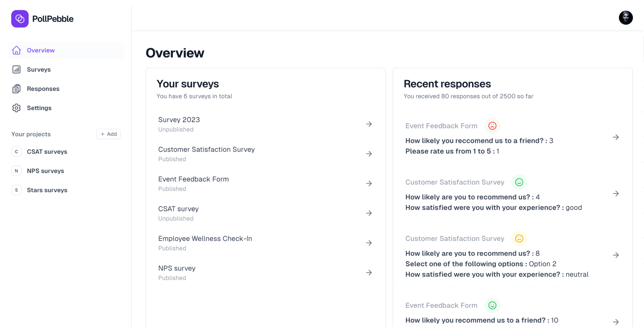644x327 pixels.
Task: Click the user profile avatar
Action: tap(625, 18)
